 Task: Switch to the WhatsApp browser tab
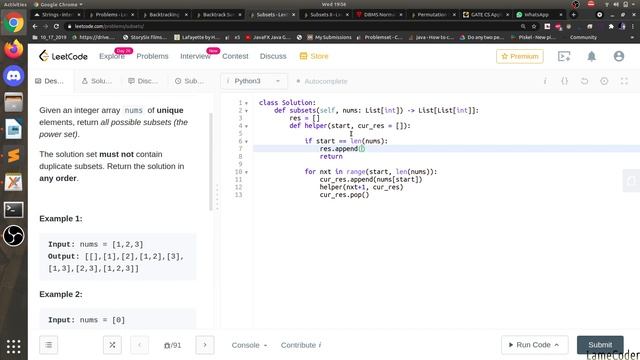[x=536, y=15]
